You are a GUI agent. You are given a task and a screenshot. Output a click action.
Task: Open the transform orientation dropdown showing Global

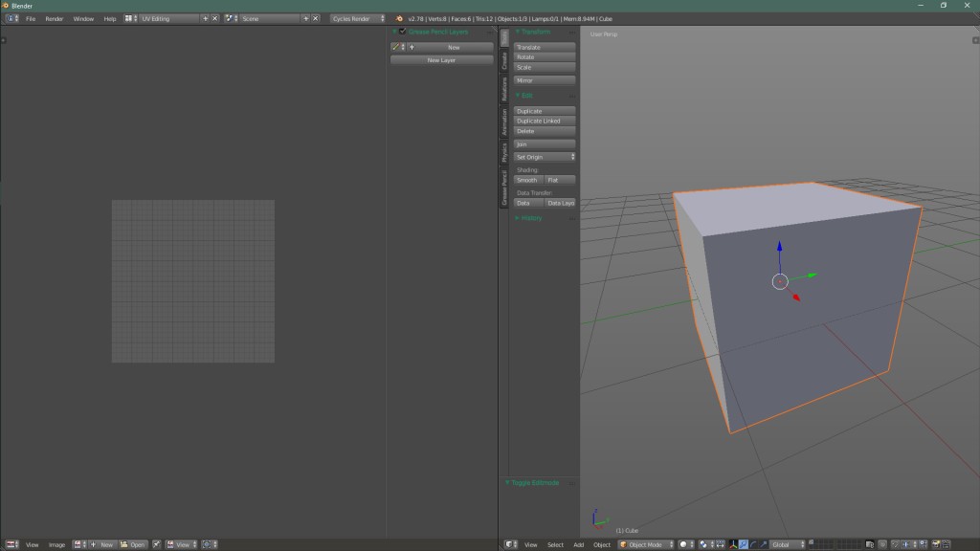(783, 544)
